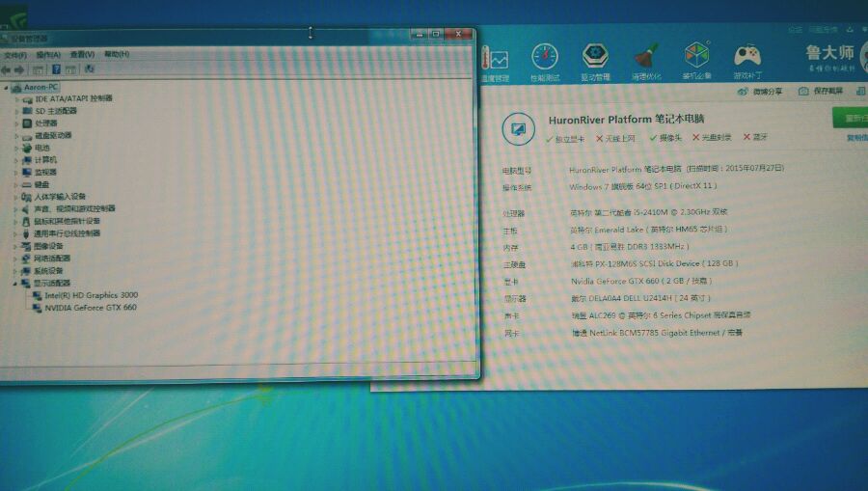The height and width of the screenshot is (491, 868).
Task: Click the PX-128M6S SCSI Disk Device value
Action: (654, 263)
